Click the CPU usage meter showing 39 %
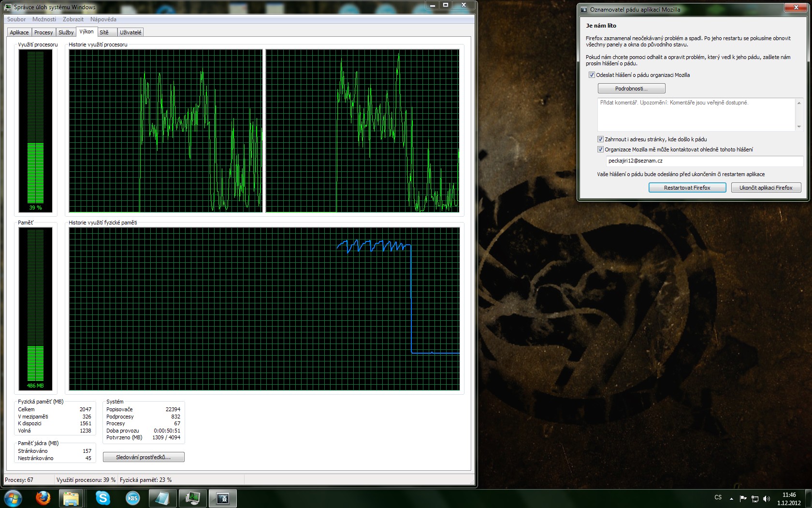Screen dimensions: 812x508 (x=36, y=131)
